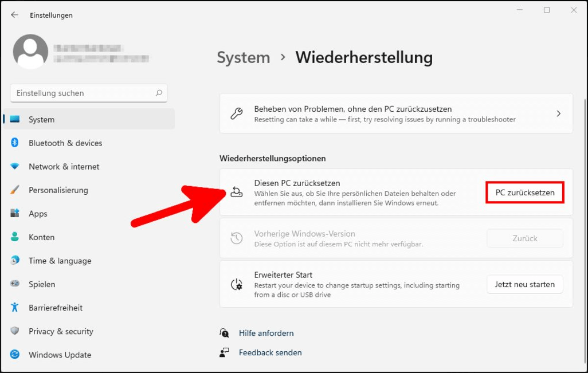The height and width of the screenshot is (373, 588).
Task: Go to Privacy & security page
Action: pyautogui.click(x=89, y=331)
